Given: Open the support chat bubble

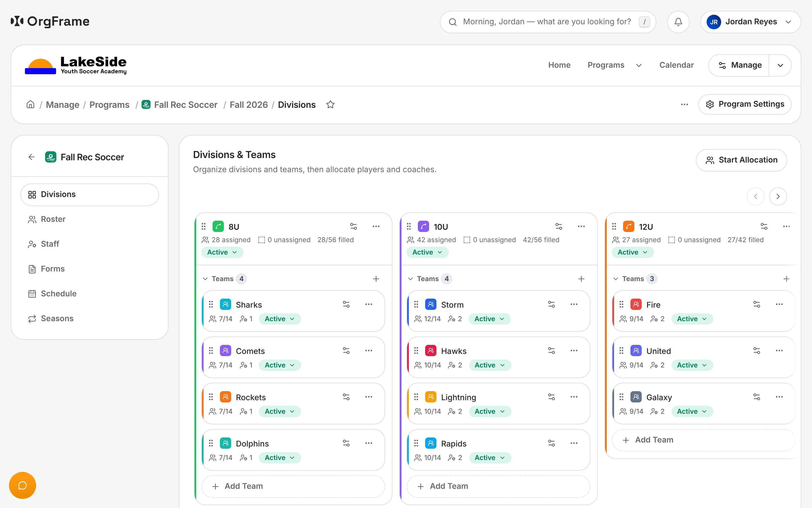Looking at the screenshot, I should (x=23, y=485).
